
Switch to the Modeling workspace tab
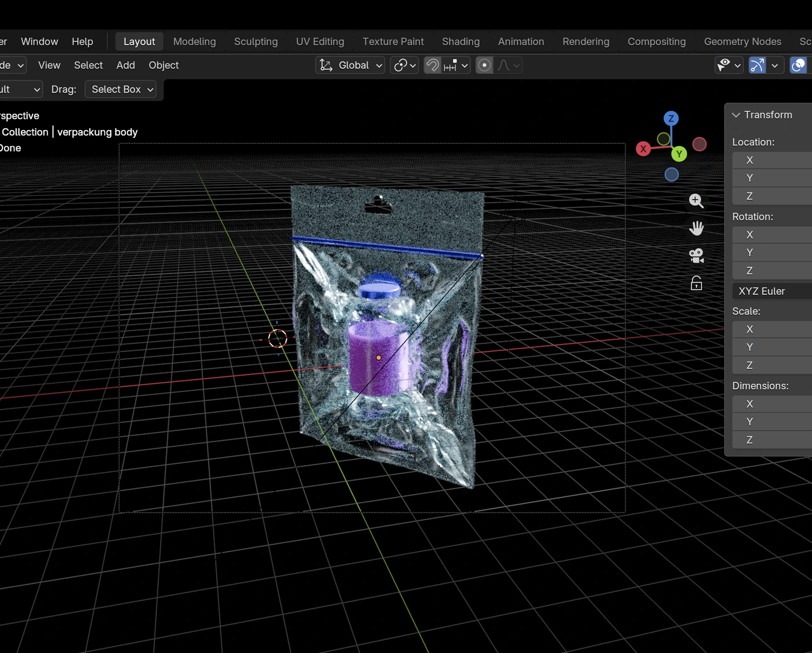pos(194,42)
